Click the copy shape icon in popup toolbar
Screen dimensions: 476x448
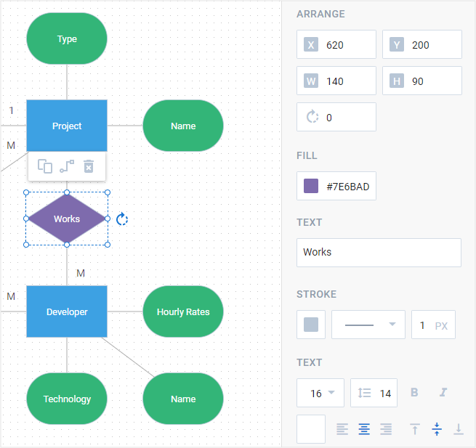45,166
